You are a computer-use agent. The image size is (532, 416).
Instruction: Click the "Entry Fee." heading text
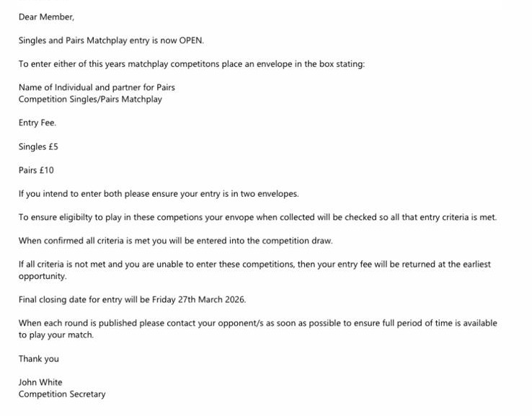tap(37, 123)
